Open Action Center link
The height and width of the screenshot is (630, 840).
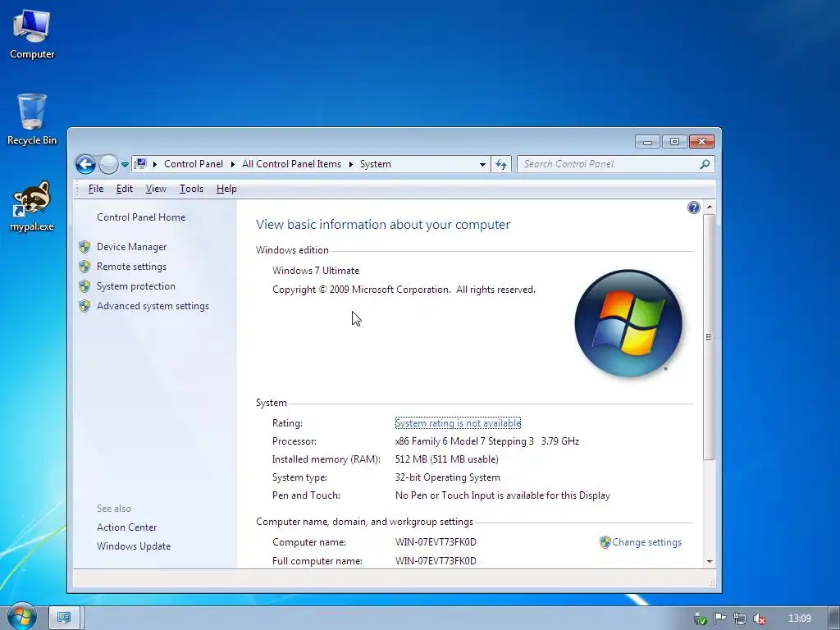click(126, 527)
